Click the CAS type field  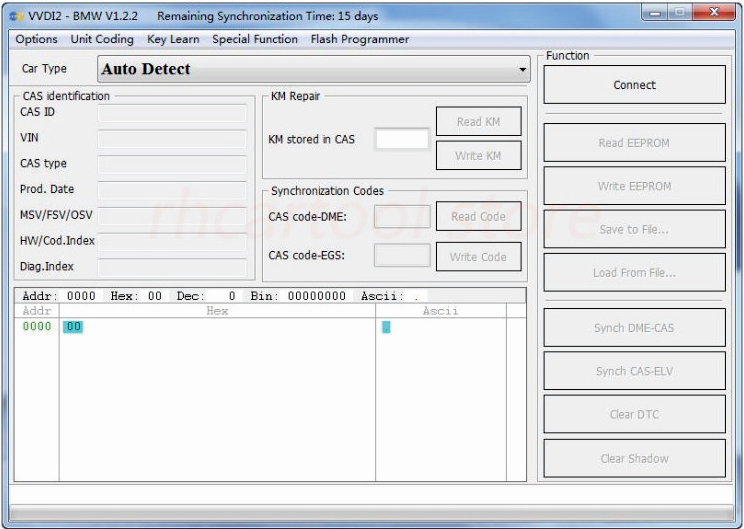point(172,164)
